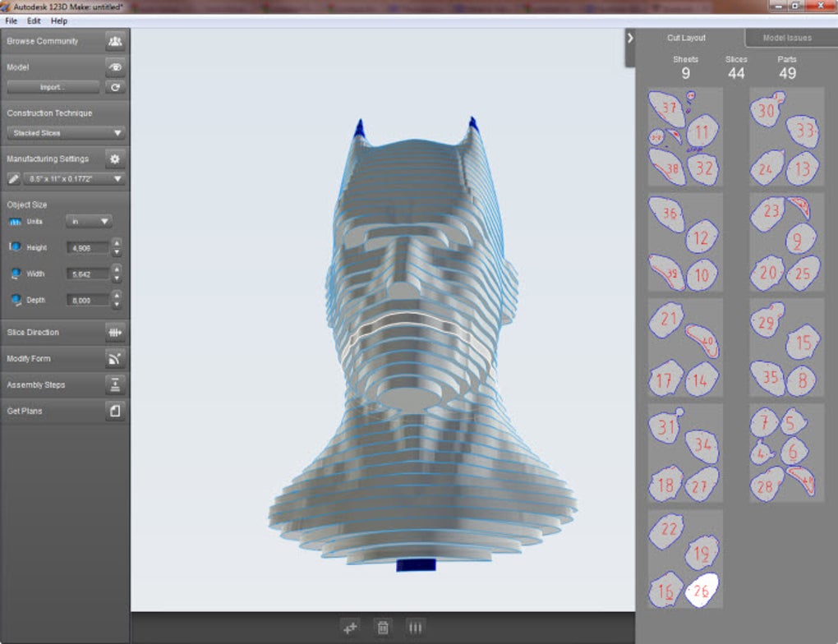838x644 pixels.
Task: Select part 35 in cut layout
Action: tap(768, 378)
